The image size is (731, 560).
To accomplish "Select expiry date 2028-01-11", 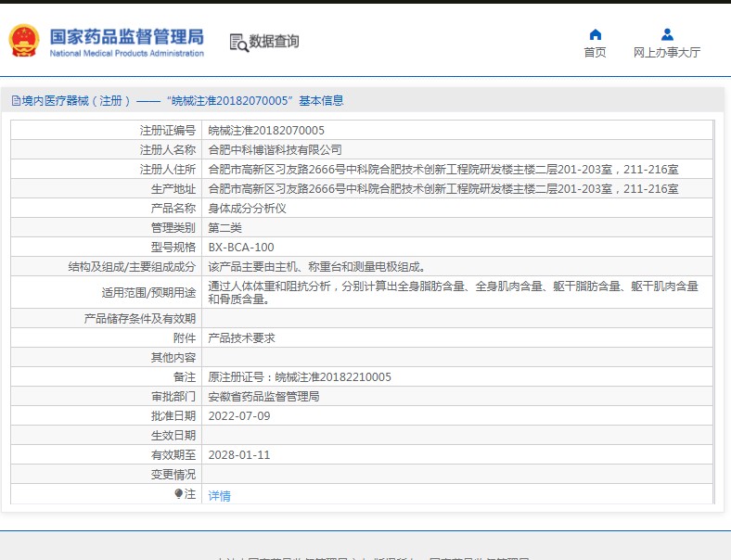I will click(239, 455).
